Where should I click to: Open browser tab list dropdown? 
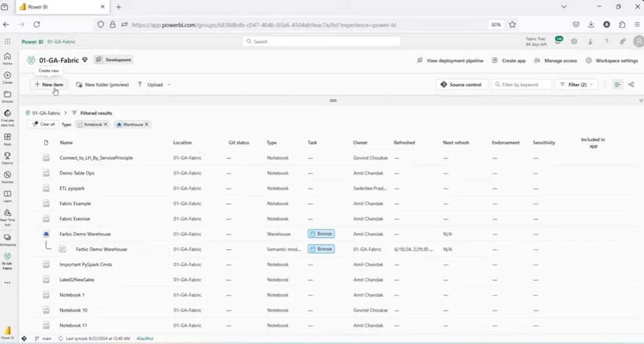(564, 7)
